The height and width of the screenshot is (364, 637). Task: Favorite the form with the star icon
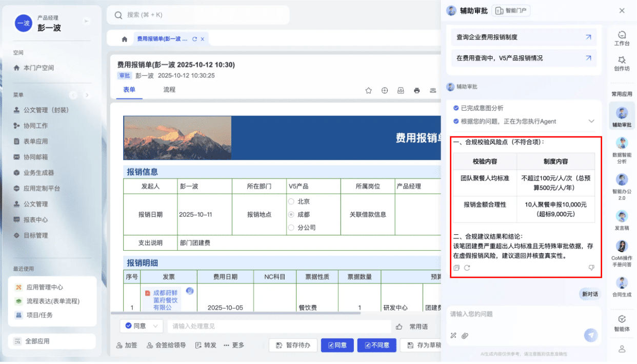point(368,90)
